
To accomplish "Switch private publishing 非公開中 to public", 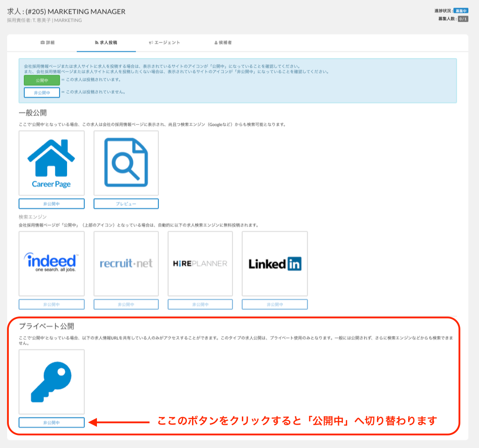I will [x=51, y=422].
